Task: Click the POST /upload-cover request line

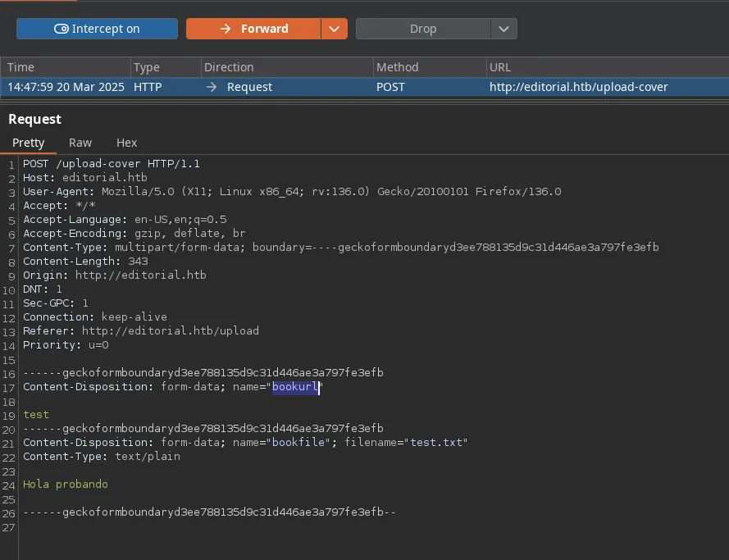Action: coord(112,164)
